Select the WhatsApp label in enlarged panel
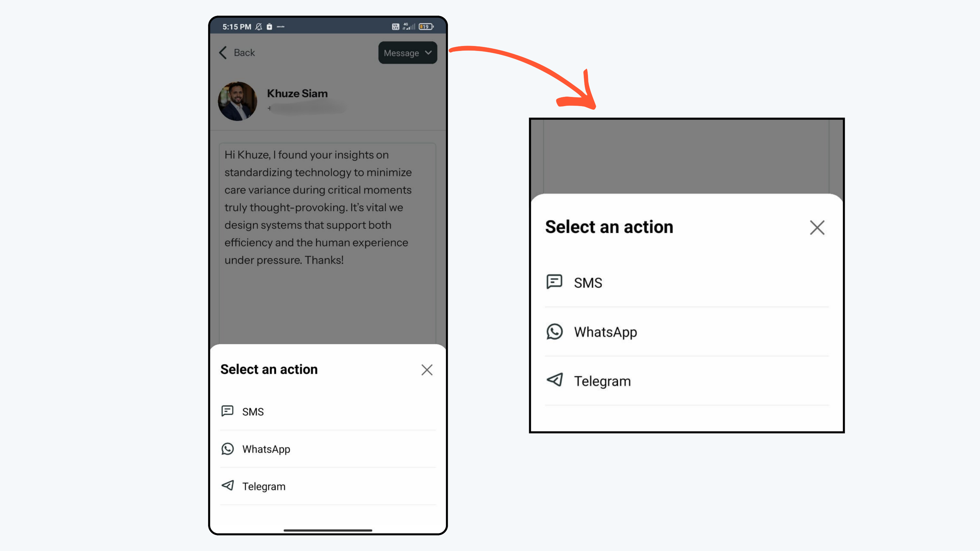This screenshot has height=551, width=980. pos(605,332)
